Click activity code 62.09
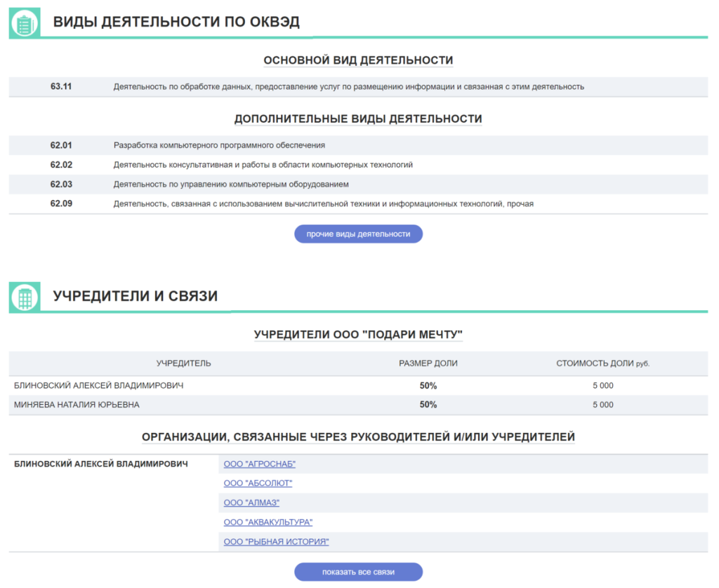 61,203
